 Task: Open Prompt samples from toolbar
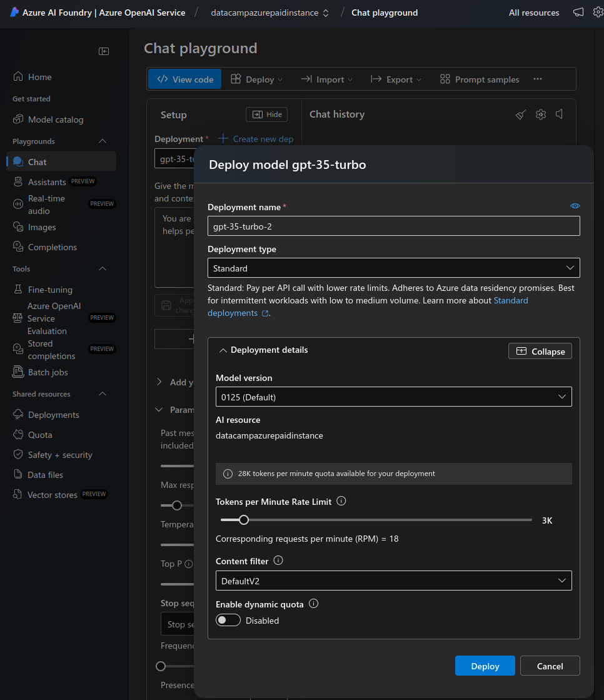click(480, 79)
